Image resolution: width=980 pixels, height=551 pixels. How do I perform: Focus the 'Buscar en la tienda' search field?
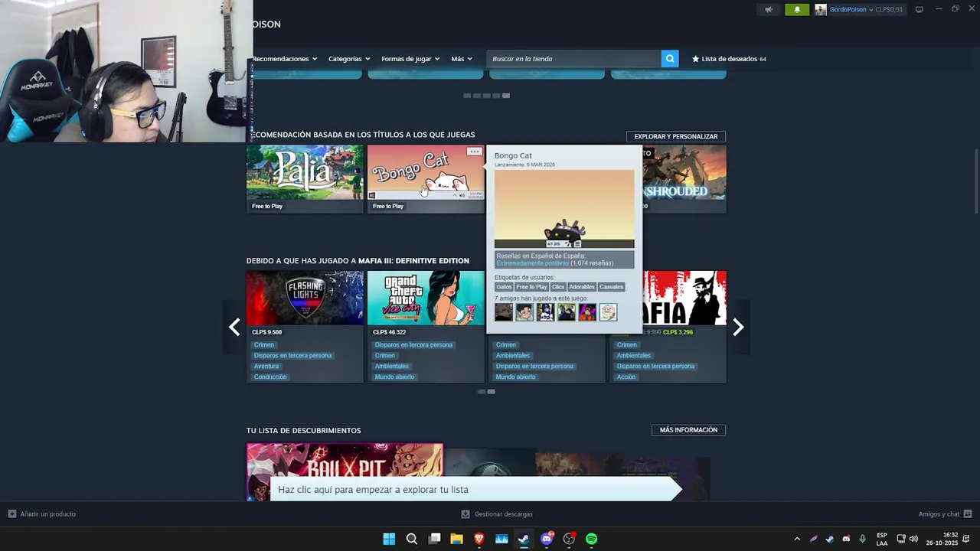574,59
